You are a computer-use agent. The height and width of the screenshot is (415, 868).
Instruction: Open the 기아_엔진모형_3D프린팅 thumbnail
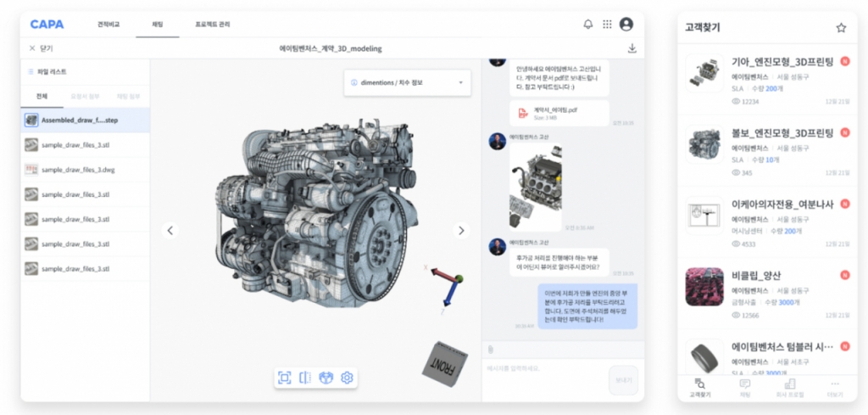tap(704, 73)
